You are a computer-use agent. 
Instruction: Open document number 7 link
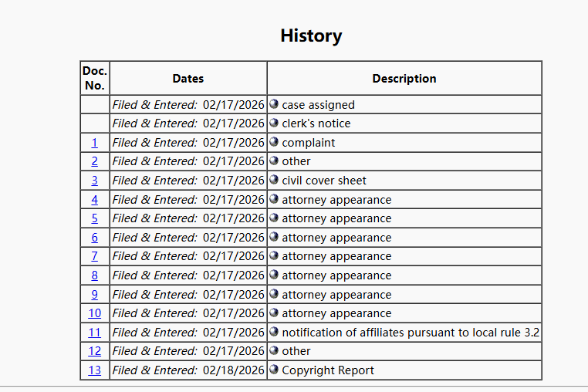[x=95, y=256]
